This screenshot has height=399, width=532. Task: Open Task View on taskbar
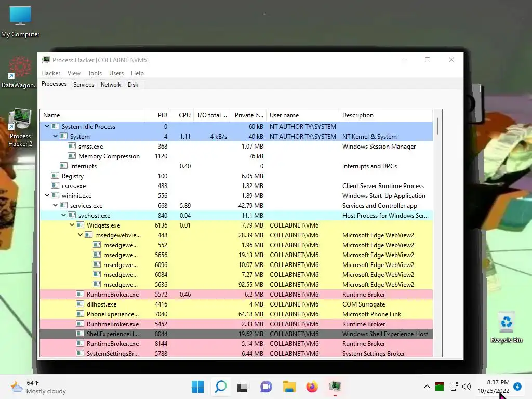242,387
